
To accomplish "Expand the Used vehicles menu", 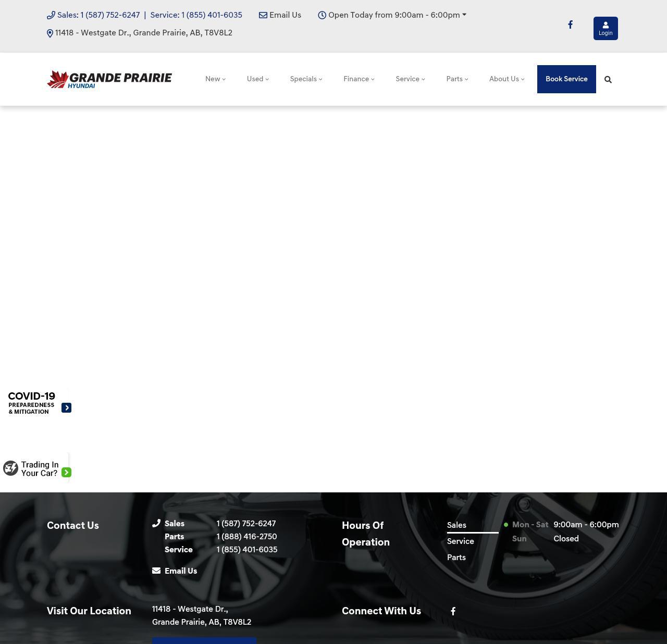I will click(257, 79).
